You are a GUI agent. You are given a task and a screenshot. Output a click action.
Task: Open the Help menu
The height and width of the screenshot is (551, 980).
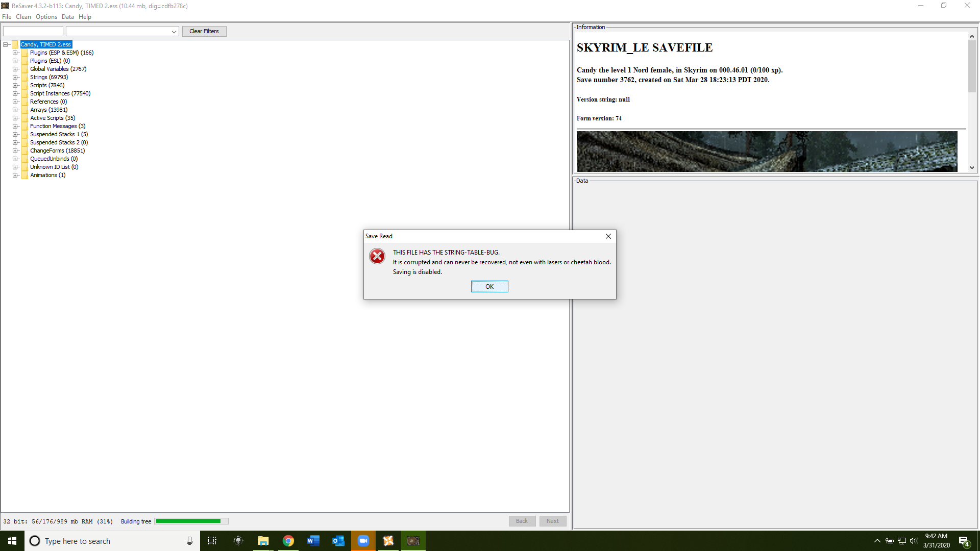(85, 17)
